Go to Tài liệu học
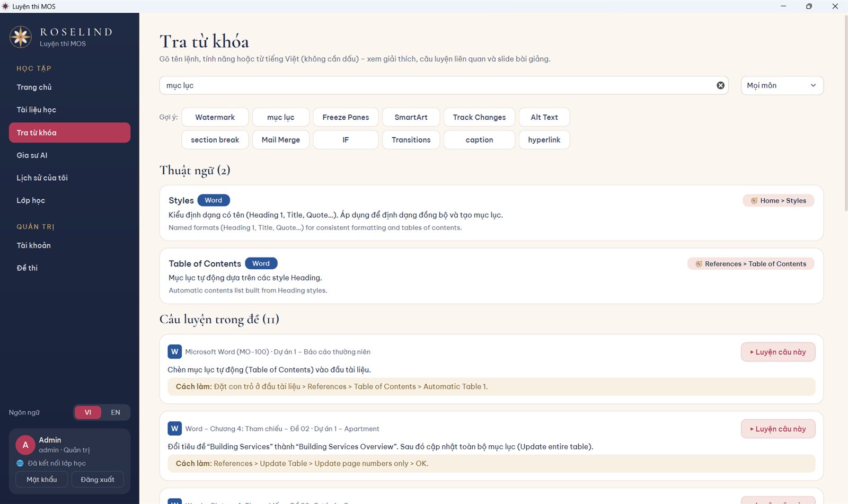848x504 pixels. (x=69, y=110)
